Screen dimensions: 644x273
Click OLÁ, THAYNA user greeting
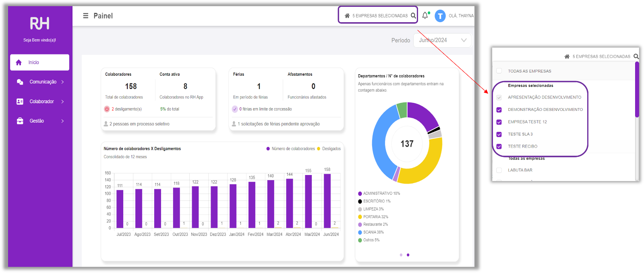461,16
